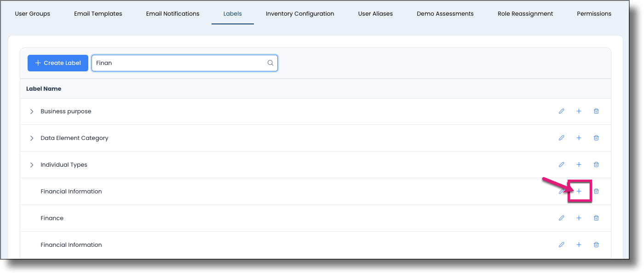
Task: Select the Business purpose label name
Action: coord(66,111)
